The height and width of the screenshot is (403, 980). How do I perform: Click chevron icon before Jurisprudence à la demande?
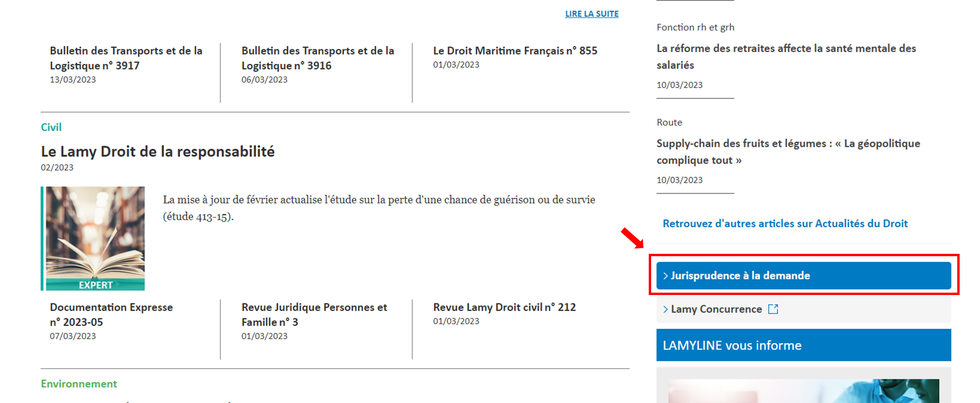coord(665,276)
